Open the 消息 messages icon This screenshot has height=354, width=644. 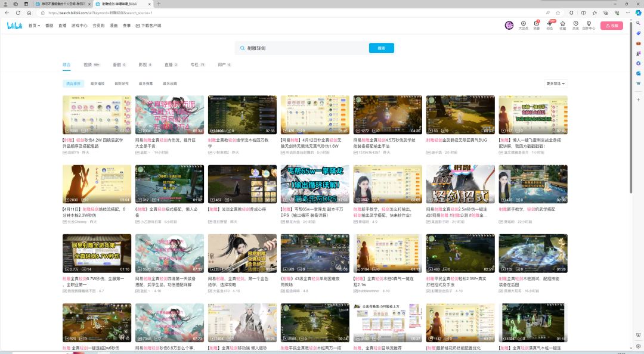(537, 26)
